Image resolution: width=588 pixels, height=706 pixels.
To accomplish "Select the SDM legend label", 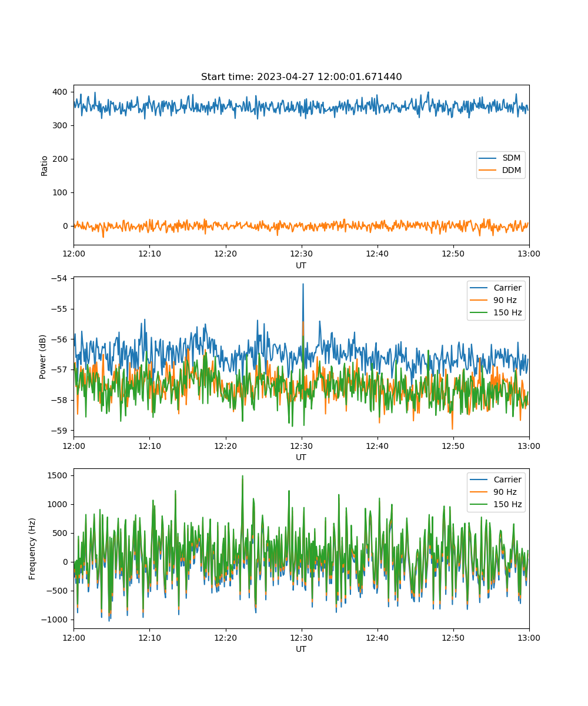I will (511, 158).
